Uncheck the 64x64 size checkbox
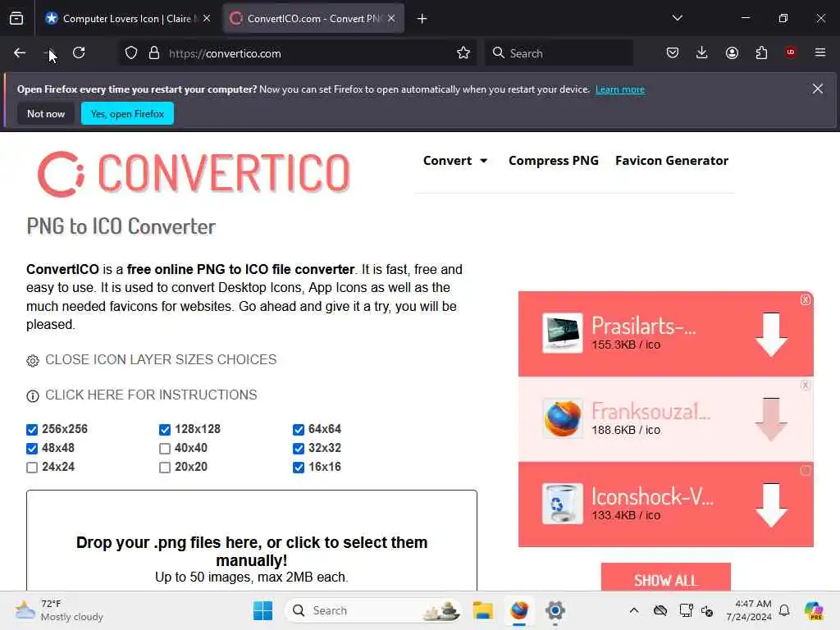Viewport: 840px width, 630px height. pos(299,430)
